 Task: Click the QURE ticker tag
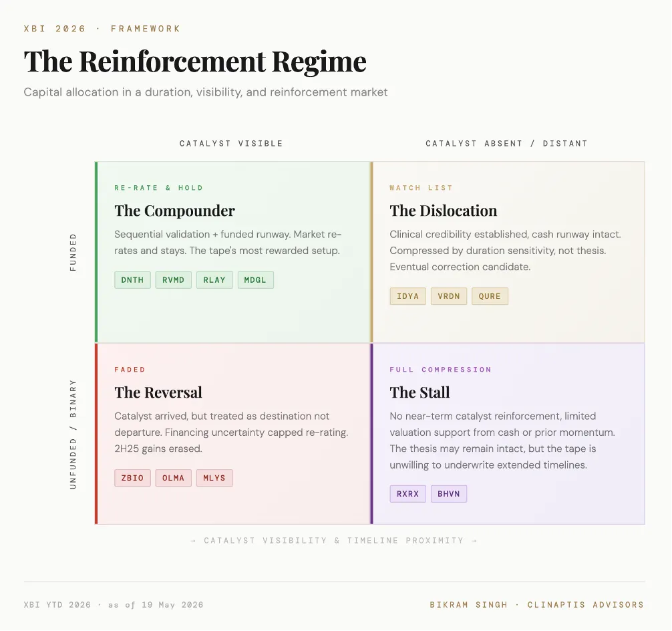click(x=490, y=296)
